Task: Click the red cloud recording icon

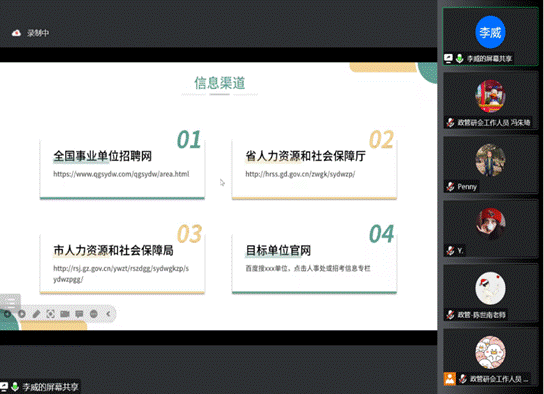Action: click(x=16, y=33)
